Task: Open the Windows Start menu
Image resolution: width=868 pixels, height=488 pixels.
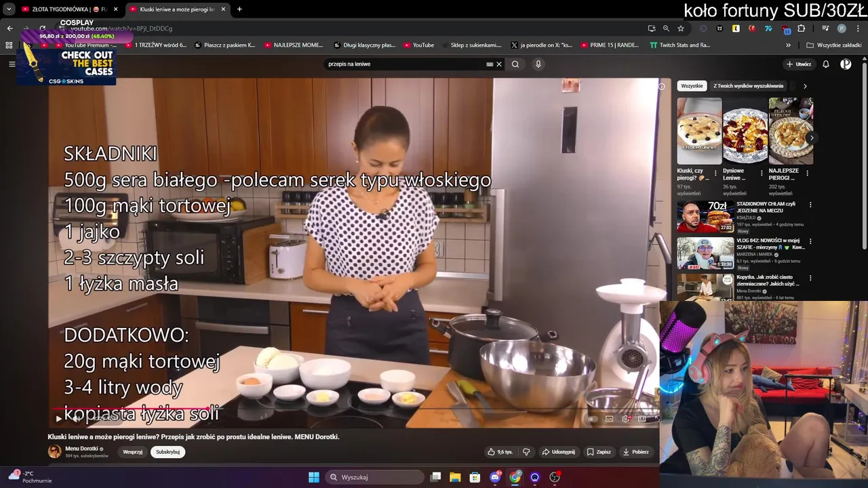Action: (x=314, y=477)
